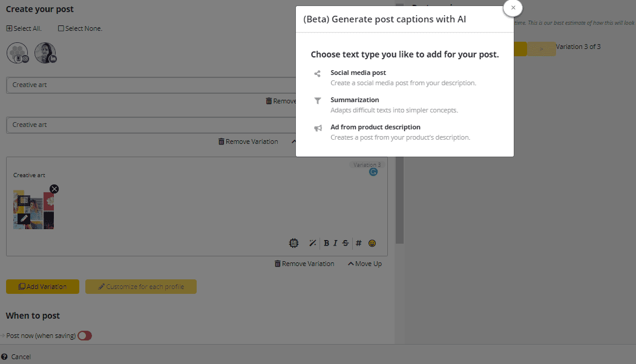Remove the attached image via its X badge
The image size is (636, 364).
pos(54,189)
